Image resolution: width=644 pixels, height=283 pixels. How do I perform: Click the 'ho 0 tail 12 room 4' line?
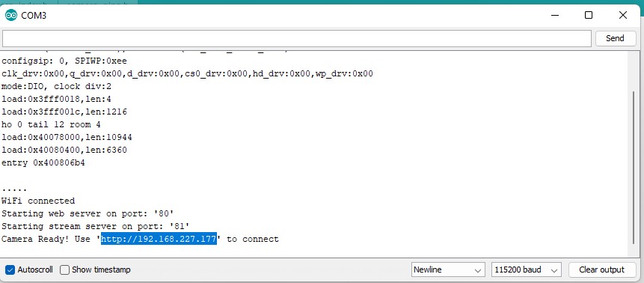point(51,124)
